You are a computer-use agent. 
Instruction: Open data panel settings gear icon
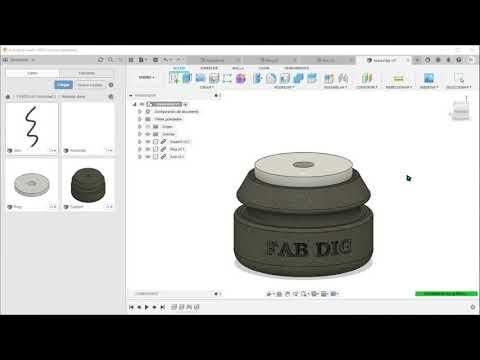(x=111, y=85)
